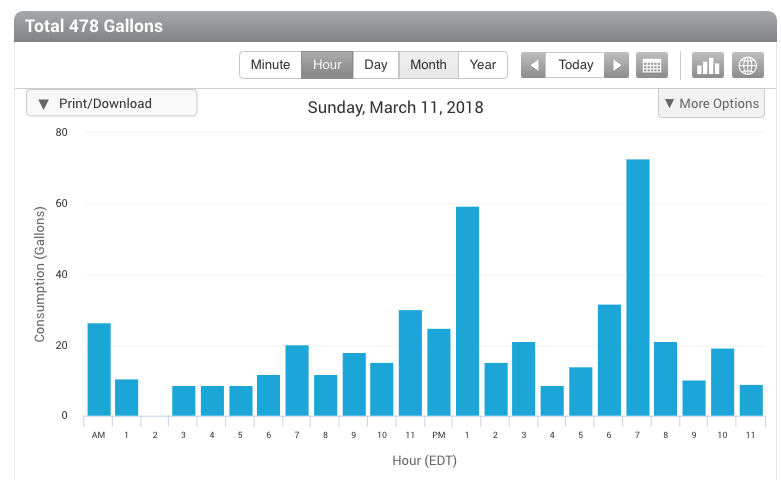Open the calendar date picker icon
The height and width of the screenshot is (480, 781).
[x=652, y=65]
